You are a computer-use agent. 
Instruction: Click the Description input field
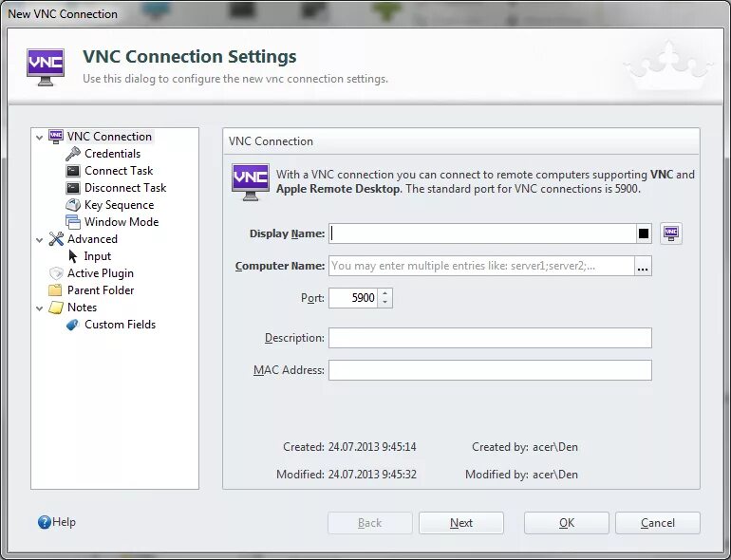pyautogui.click(x=490, y=338)
